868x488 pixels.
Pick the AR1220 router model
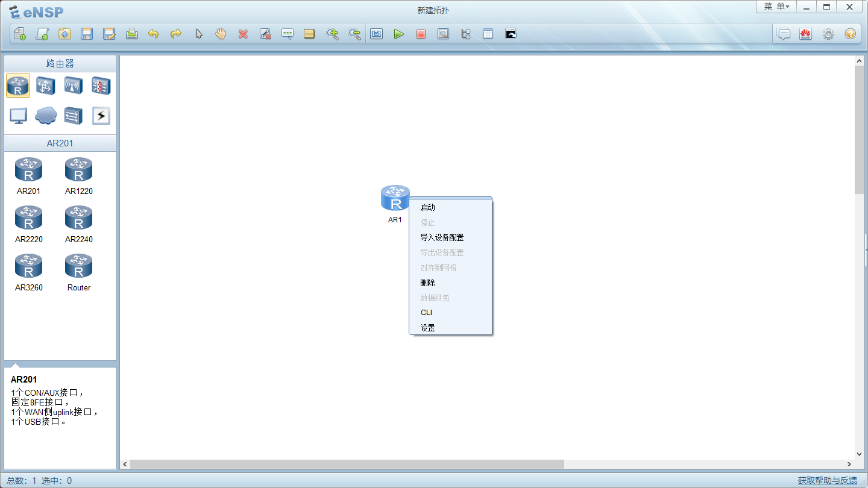point(79,176)
